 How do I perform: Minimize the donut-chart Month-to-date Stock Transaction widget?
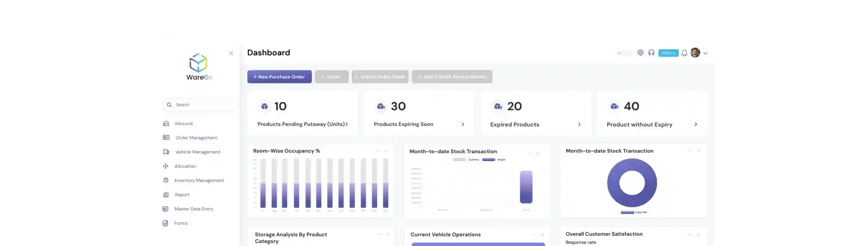pyautogui.click(x=690, y=150)
